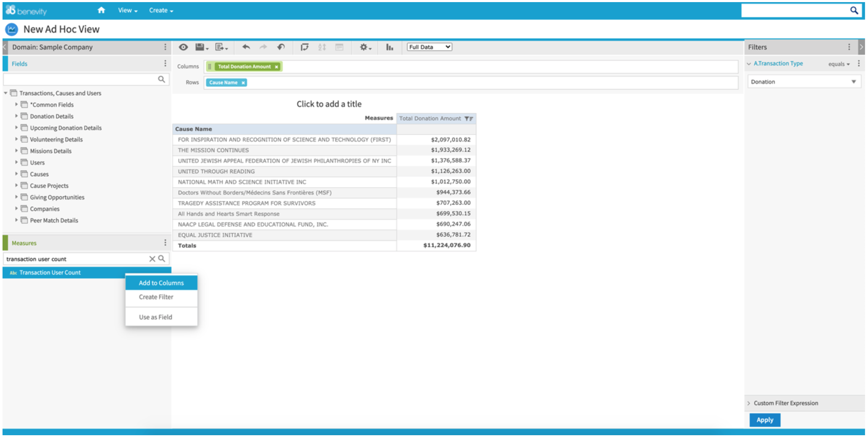Screen dimensions: 868x439
Task: Click the Export icon in the toolbar
Action: [219, 47]
